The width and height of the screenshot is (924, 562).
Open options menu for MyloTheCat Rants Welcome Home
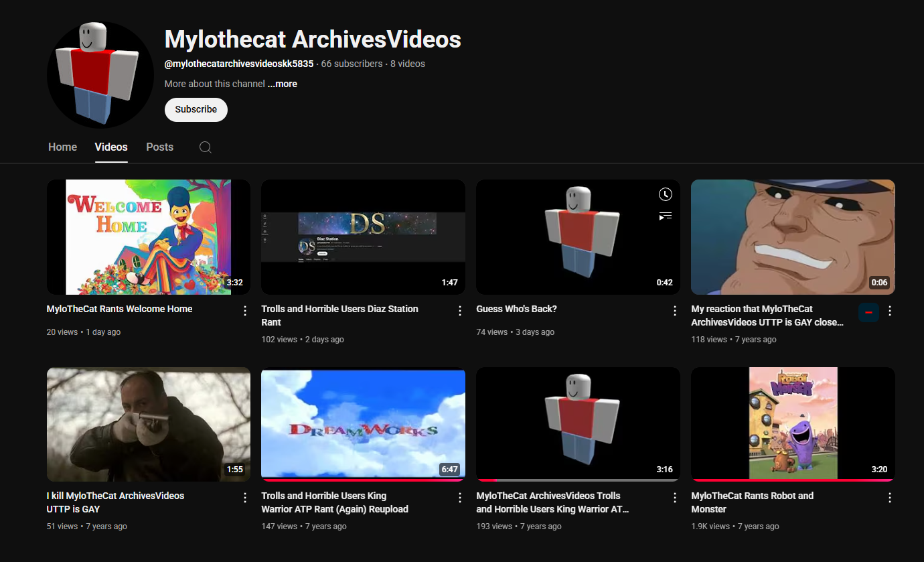coord(245,311)
